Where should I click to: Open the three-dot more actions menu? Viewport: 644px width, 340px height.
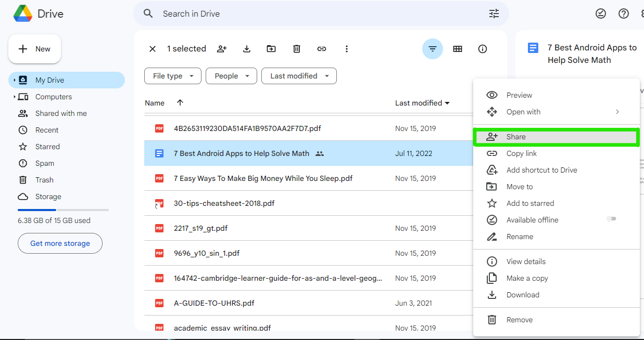click(x=347, y=49)
